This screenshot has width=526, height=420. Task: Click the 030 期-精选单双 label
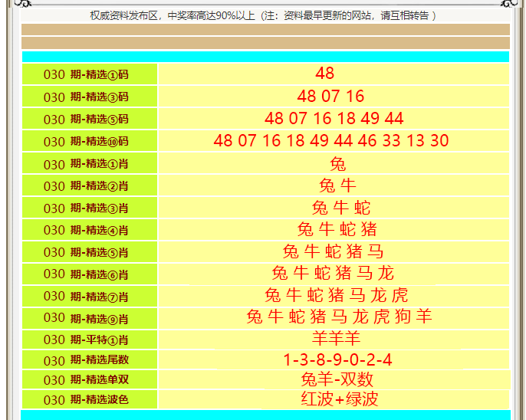pyautogui.click(x=89, y=380)
